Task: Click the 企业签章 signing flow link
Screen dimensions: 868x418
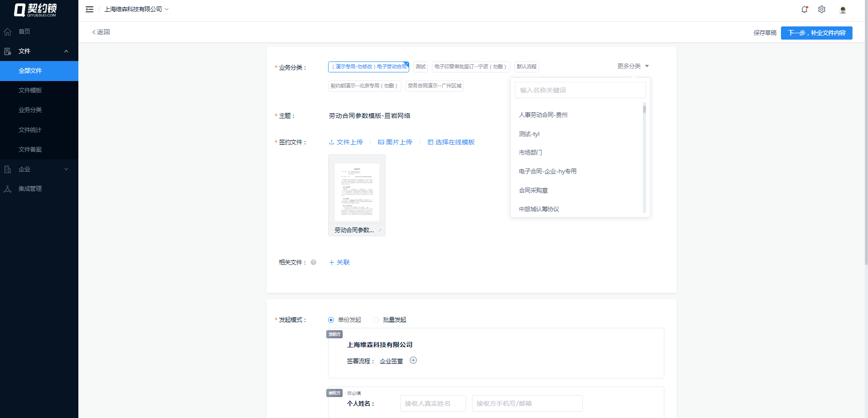Action: [391, 361]
